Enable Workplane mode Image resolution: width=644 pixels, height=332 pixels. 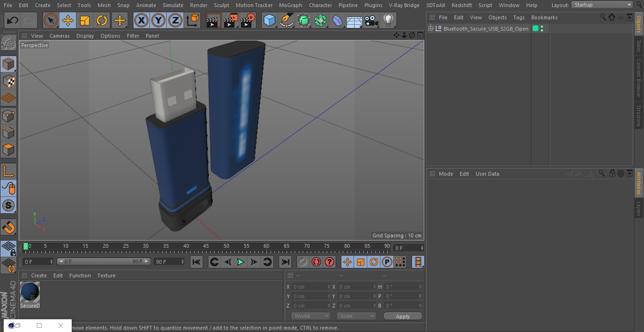click(x=8, y=98)
